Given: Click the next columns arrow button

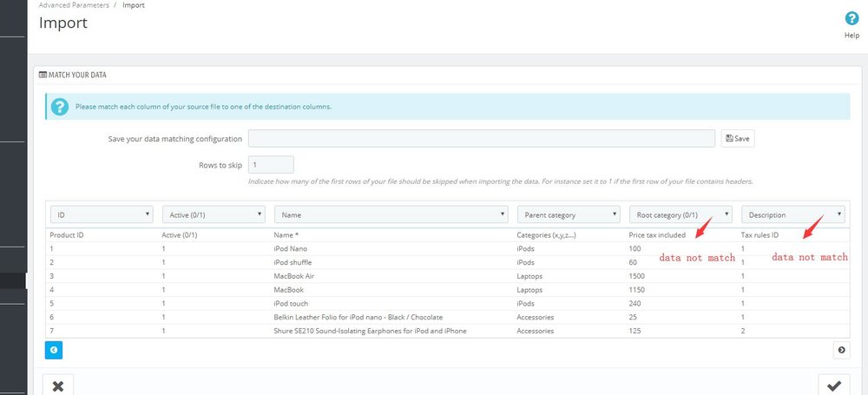Looking at the screenshot, I should tap(841, 350).
